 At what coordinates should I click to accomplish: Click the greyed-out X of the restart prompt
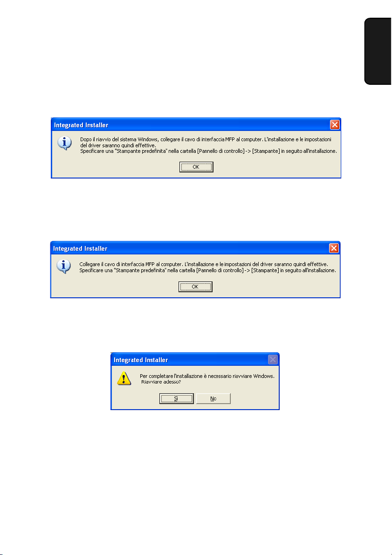pos(273,360)
